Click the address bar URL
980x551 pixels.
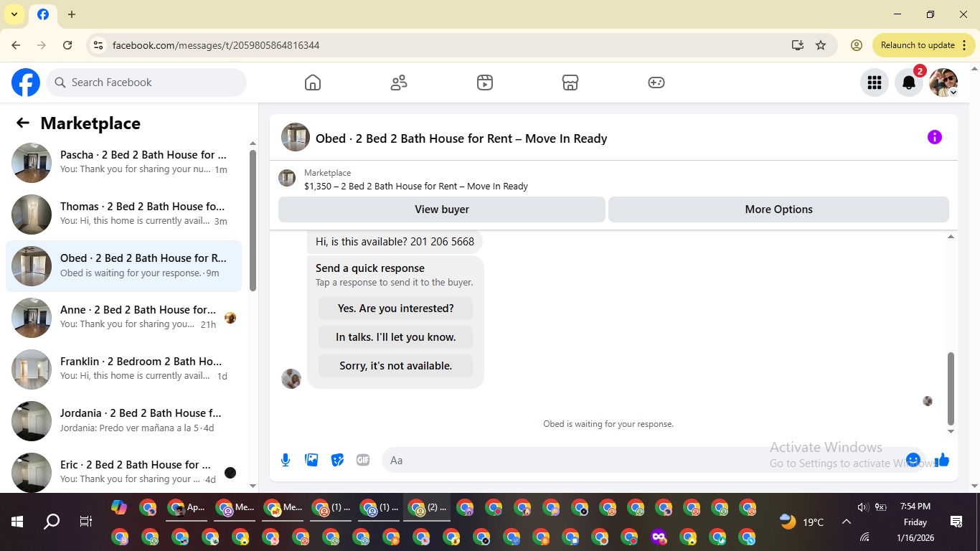click(216, 45)
